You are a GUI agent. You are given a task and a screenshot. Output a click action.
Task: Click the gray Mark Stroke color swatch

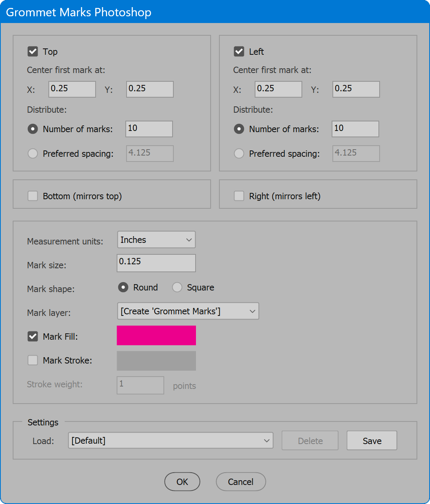156,361
